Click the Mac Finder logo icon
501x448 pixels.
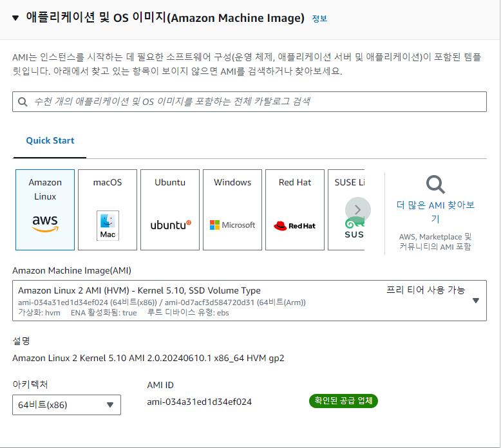click(108, 225)
